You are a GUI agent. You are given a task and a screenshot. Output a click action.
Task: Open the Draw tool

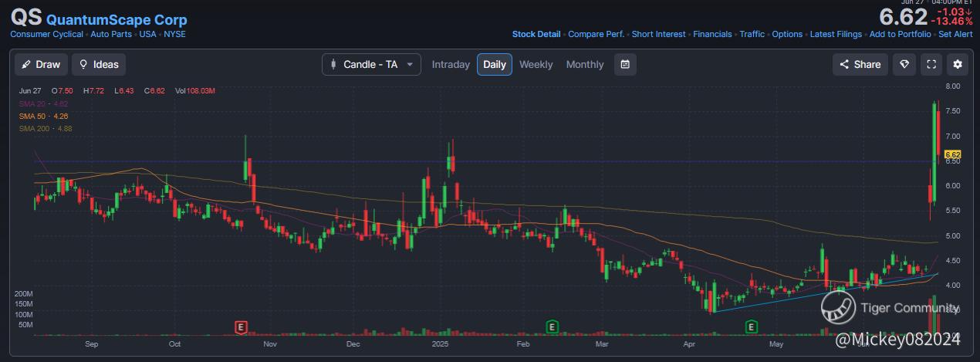(x=41, y=65)
